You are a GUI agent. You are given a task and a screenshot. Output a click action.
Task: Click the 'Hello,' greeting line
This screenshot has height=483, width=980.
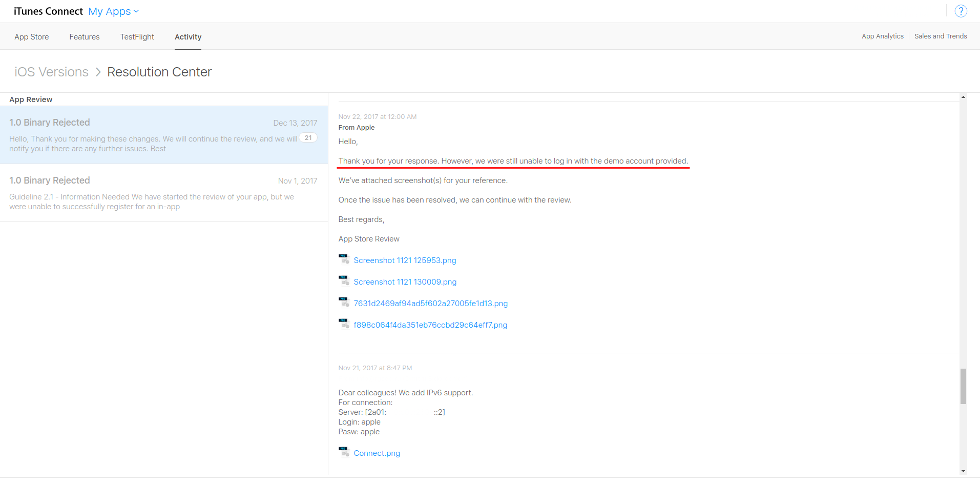348,142
